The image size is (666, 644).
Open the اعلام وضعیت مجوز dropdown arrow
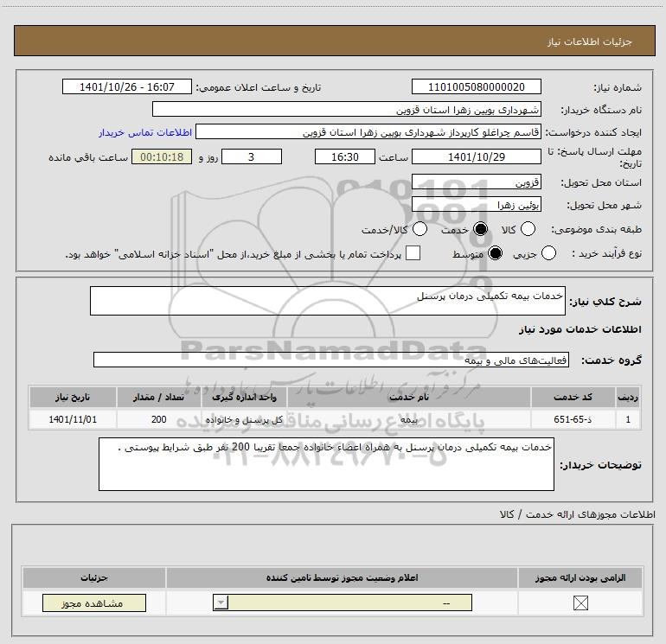221,603
